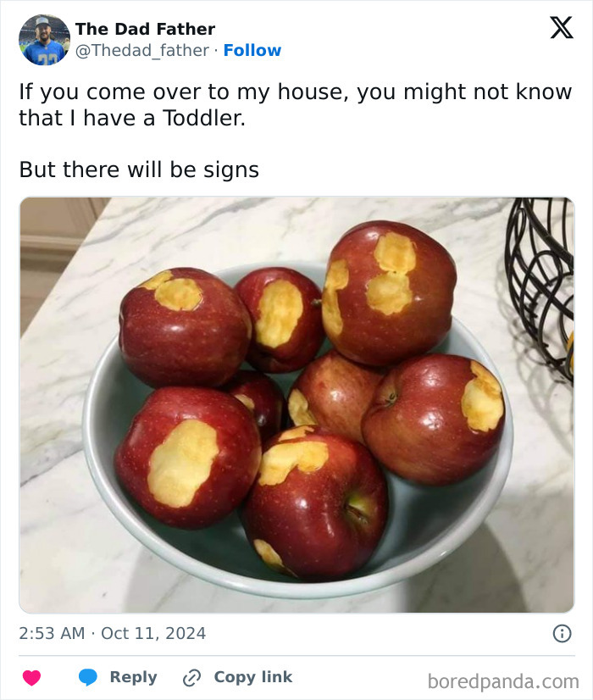Click the X logo icon
Viewport: 593px width, 700px height.
[x=562, y=28]
